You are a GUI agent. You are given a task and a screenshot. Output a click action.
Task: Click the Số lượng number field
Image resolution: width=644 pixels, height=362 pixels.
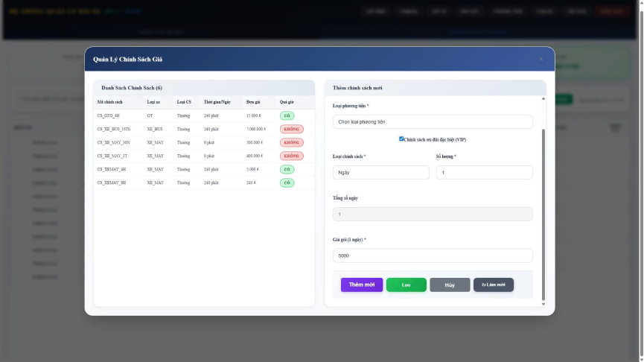pyautogui.click(x=484, y=172)
